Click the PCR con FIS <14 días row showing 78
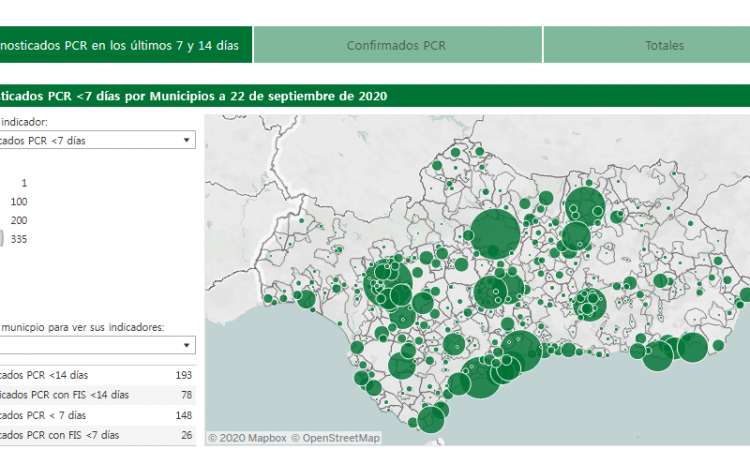The height and width of the screenshot is (450, 750). [95, 395]
